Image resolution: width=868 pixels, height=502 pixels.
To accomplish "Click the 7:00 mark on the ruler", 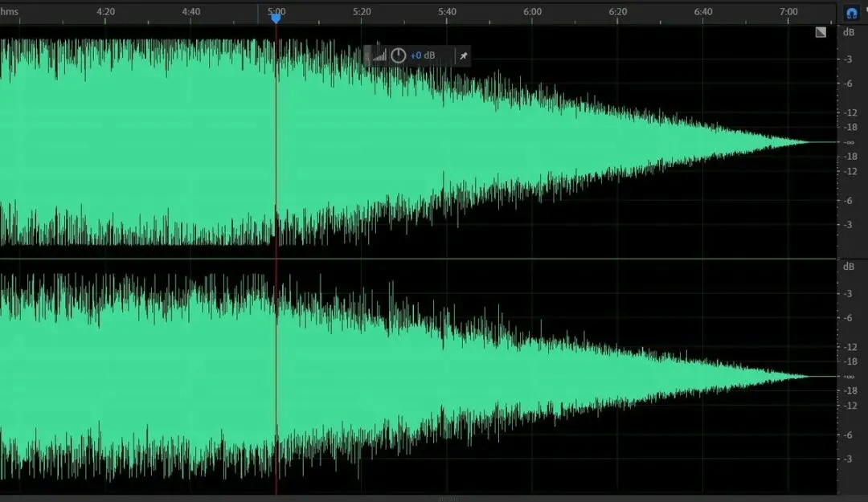I will pyautogui.click(x=788, y=11).
